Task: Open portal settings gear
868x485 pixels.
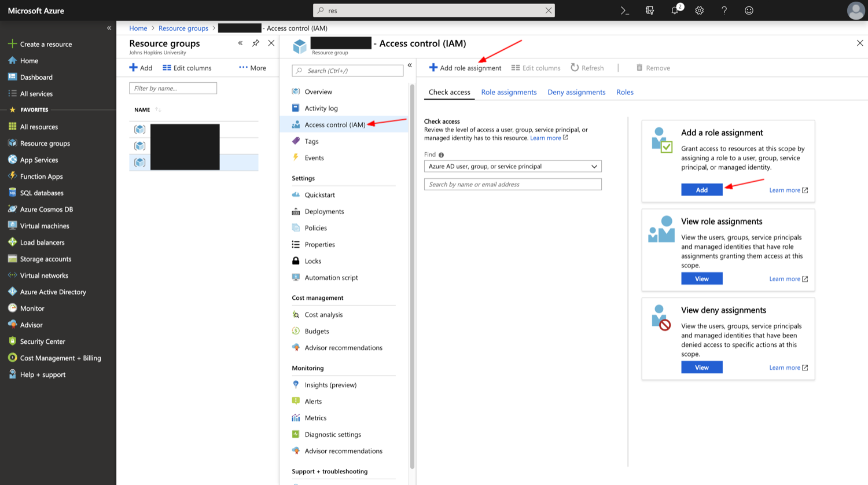Action: click(x=700, y=10)
